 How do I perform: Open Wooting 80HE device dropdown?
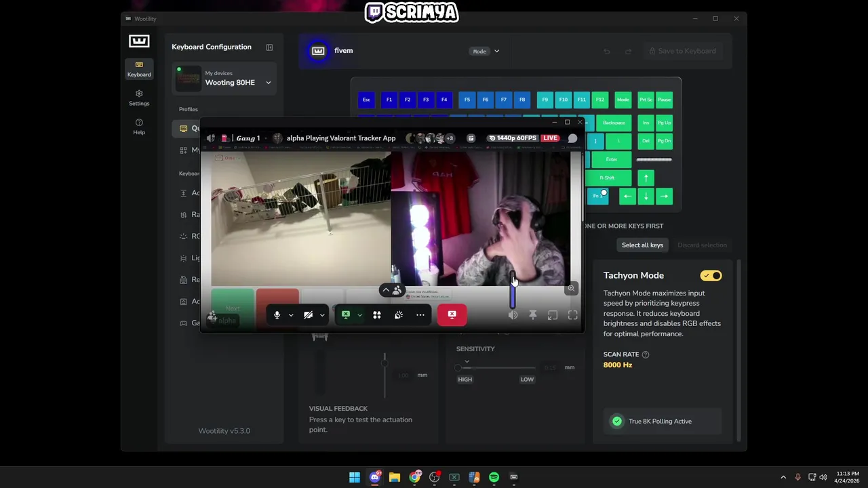tap(224, 79)
